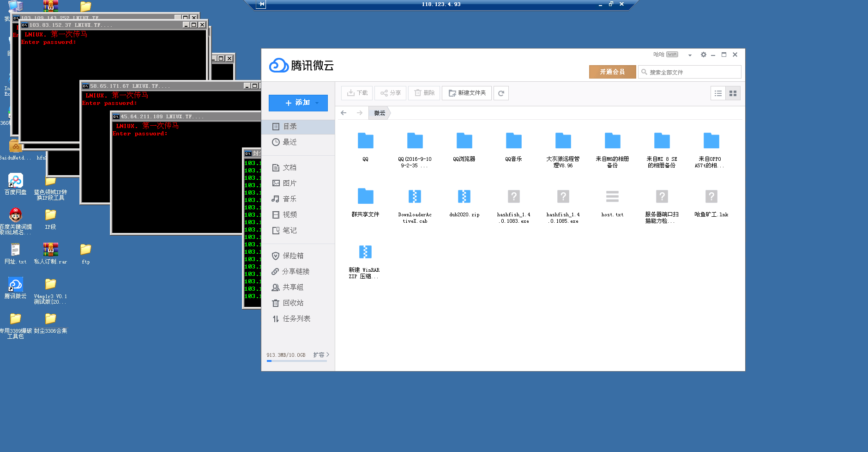Click the pin icon on remote desktop bar
Image resolution: width=868 pixels, height=452 pixels.
[x=261, y=4]
